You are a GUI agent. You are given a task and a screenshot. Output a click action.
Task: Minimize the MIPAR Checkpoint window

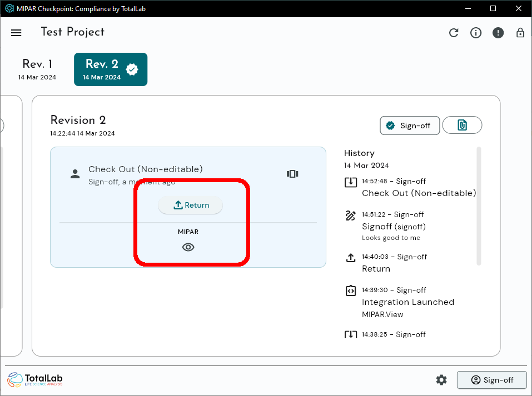tap(468, 8)
